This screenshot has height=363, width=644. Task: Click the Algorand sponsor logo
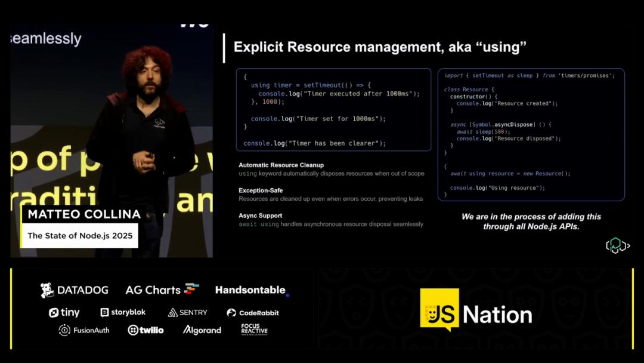pos(202,330)
